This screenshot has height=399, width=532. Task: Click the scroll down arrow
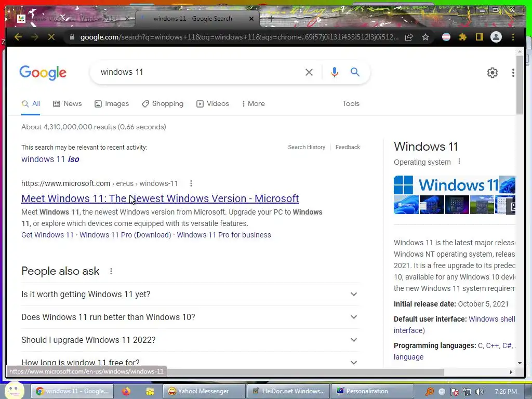point(520,363)
